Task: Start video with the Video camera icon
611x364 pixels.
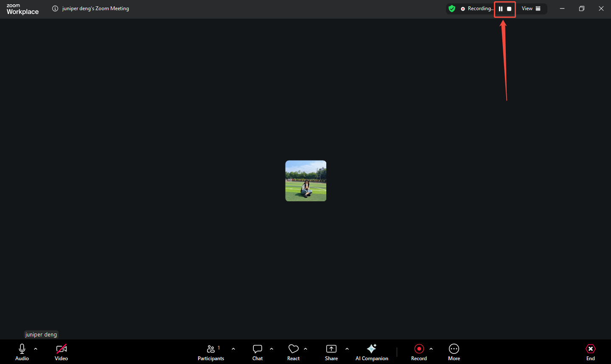Action: [x=61, y=348]
